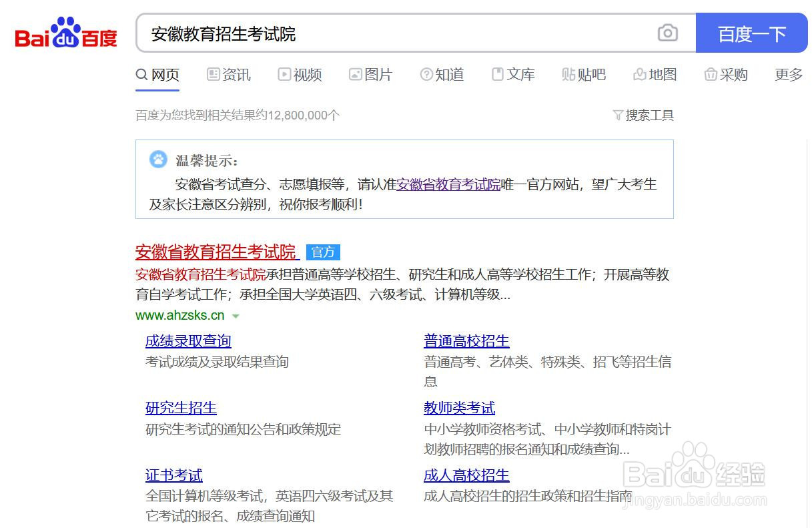Open the 成人高校招生 sublink

tap(466, 475)
